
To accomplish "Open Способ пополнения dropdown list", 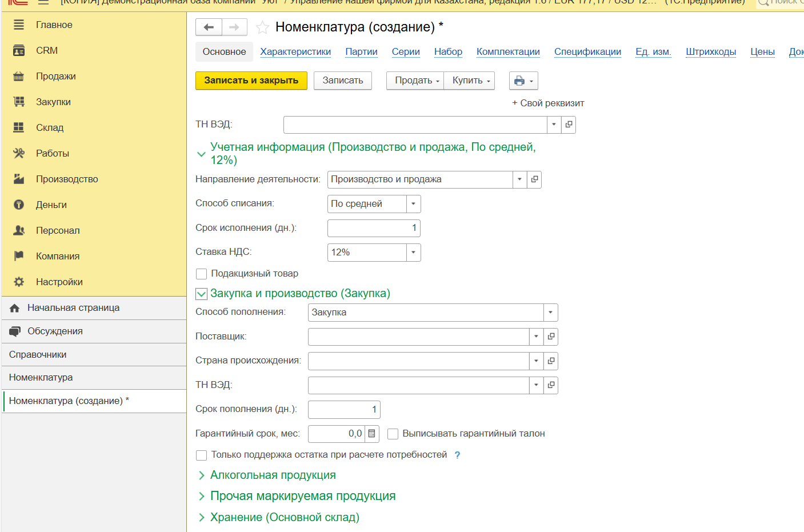I will (x=550, y=313).
